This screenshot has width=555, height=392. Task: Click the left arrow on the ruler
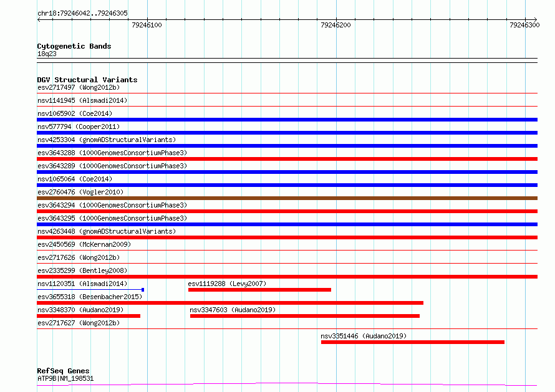[x=39, y=20]
